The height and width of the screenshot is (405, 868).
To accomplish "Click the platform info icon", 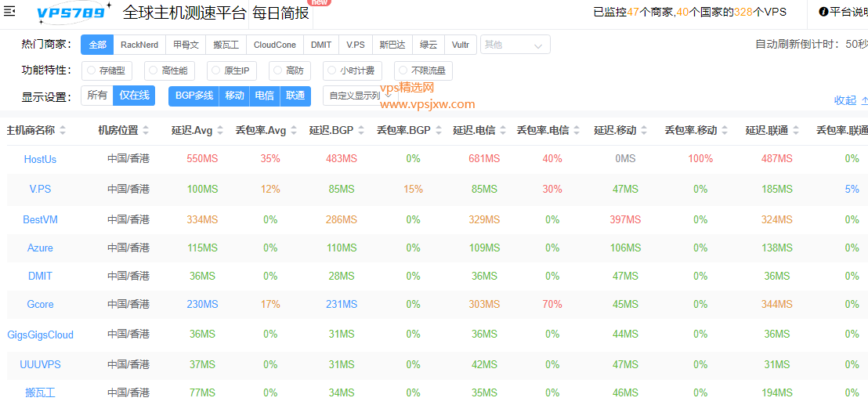I will tap(823, 12).
